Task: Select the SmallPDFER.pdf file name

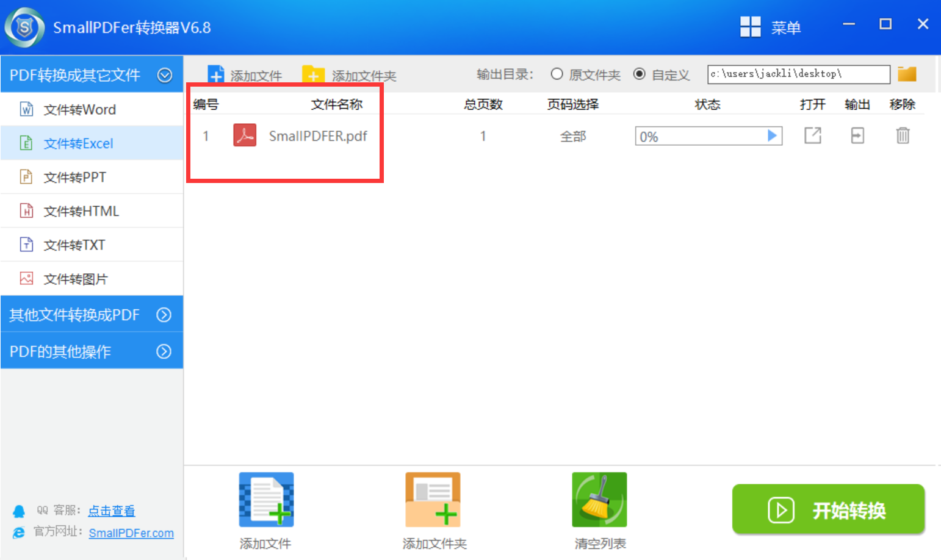Action: (x=318, y=136)
